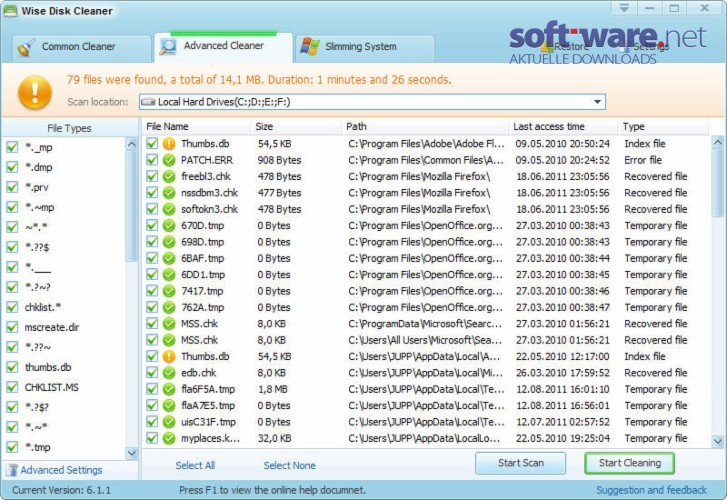Uncheck the *.dmp file type
This screenshot has width=727, height=500.
pyautogui.click(x=12, y=167)
